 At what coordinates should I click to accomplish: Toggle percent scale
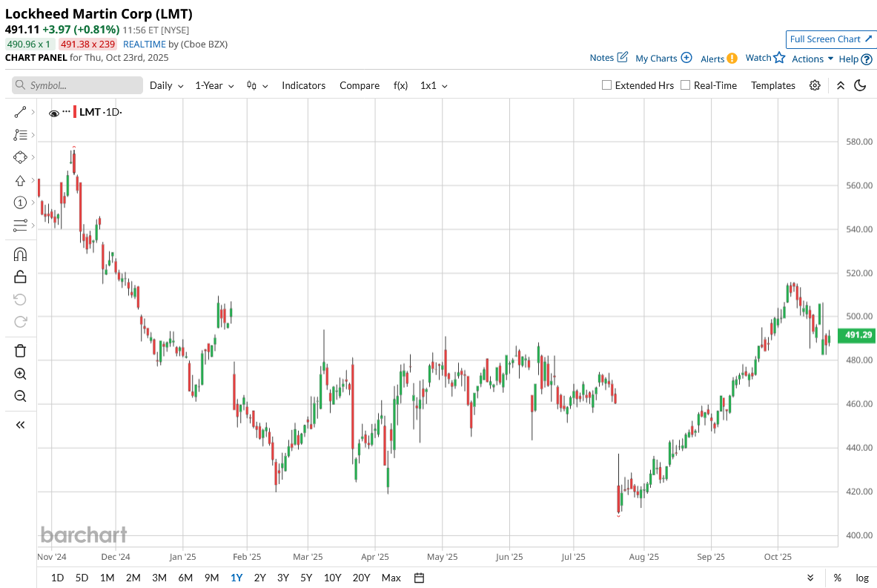pos(837,578)
